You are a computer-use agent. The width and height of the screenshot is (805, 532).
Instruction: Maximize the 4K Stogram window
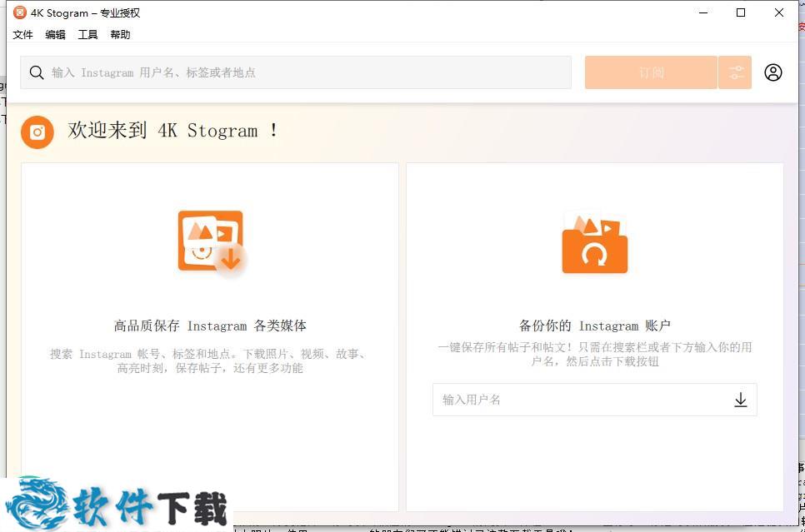(741, 12)
